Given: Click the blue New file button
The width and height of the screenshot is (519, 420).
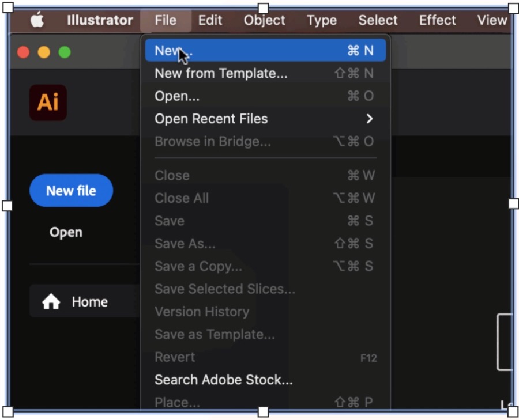Looking at the screenshot, I should (71, 191).
